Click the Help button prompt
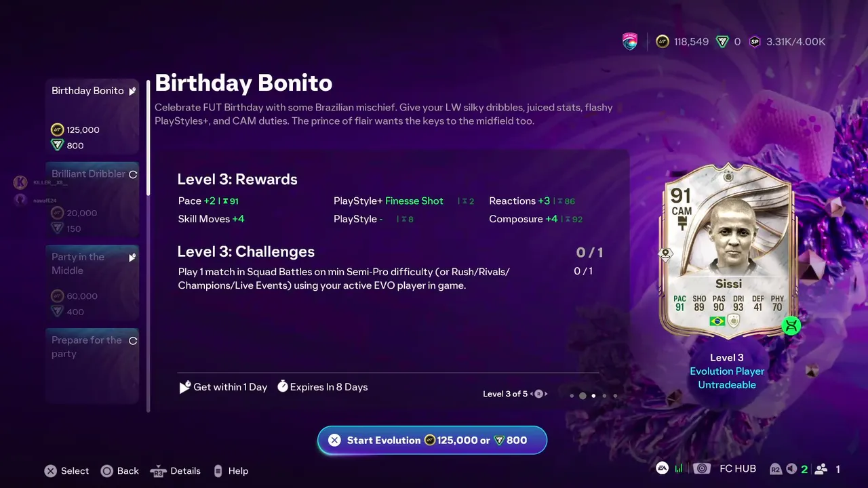 coord(231,471)
